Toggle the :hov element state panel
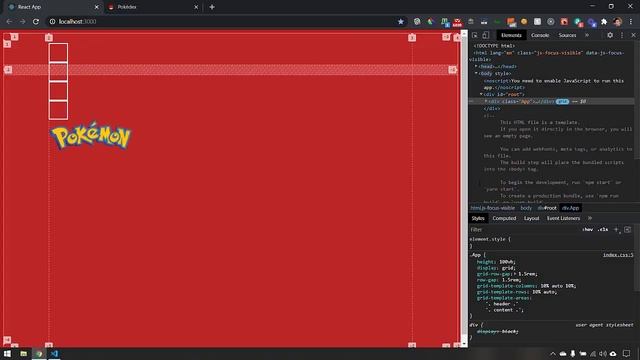Image resolution: width=640 pixels, height=360 pixels. (588, 230)
